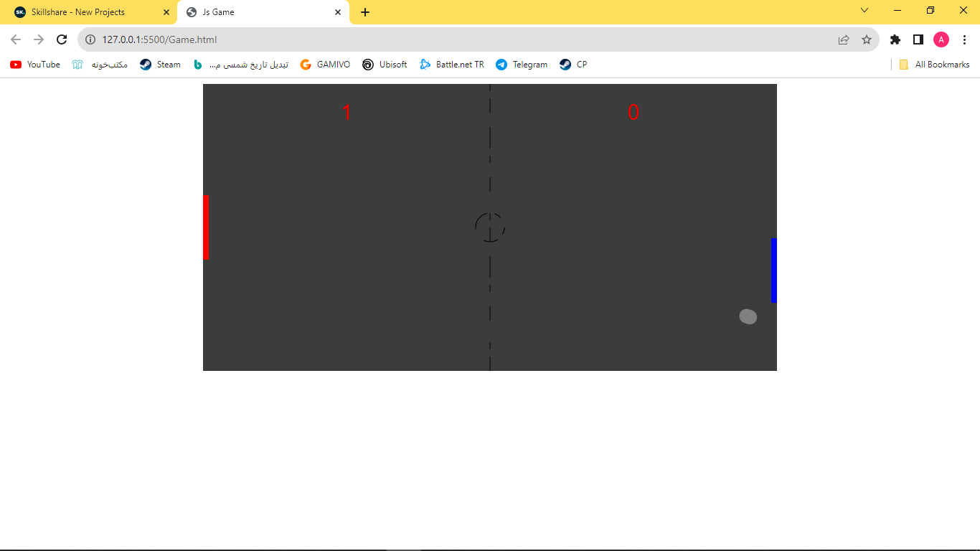Viewport: 980px width, 551px height.
Task: Toggle the browser side panel
Action: coord(918,39)
